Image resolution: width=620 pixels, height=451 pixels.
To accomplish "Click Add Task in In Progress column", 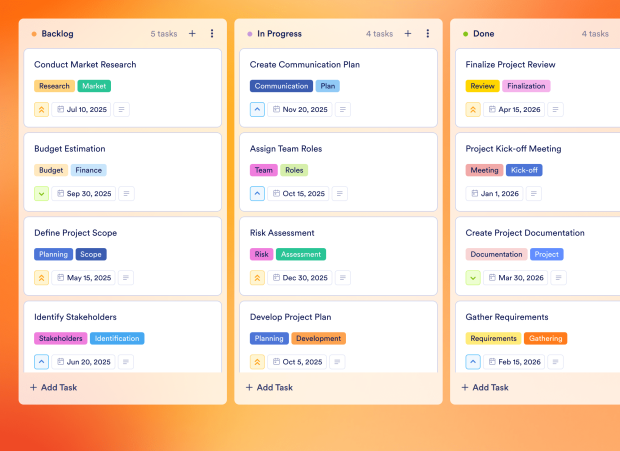I will click(269, 387).
